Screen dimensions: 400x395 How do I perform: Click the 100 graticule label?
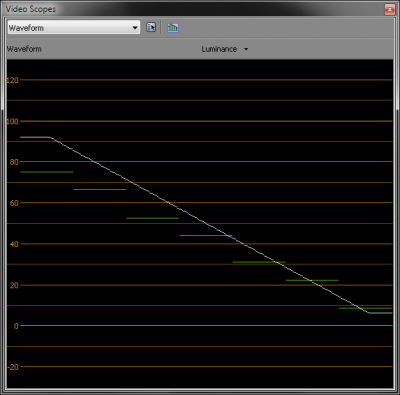13,121
